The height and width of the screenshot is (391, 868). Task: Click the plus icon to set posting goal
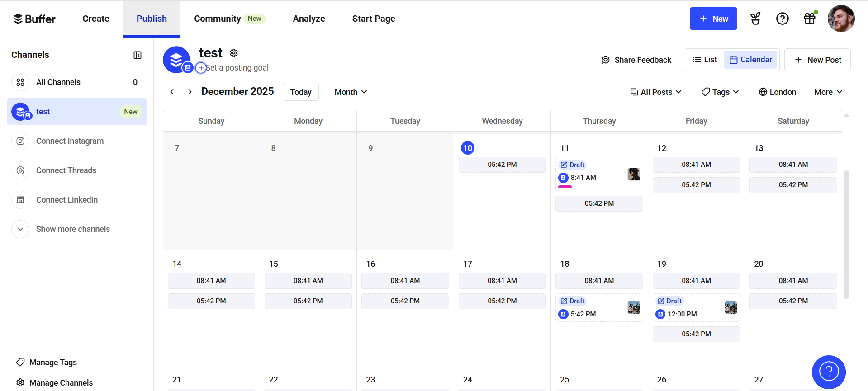(201, 68)
